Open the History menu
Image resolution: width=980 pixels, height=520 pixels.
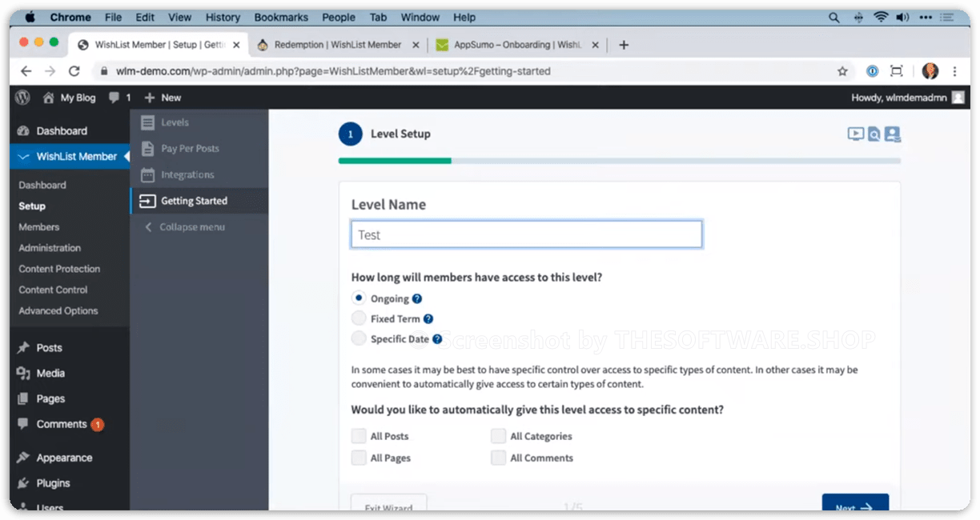click(x=223, y=17)
